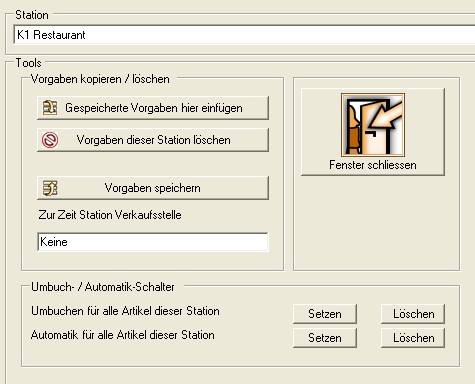
Task: Click the Zur Zeit Station Verkaufsstelle label
Action: pos(110,215)
